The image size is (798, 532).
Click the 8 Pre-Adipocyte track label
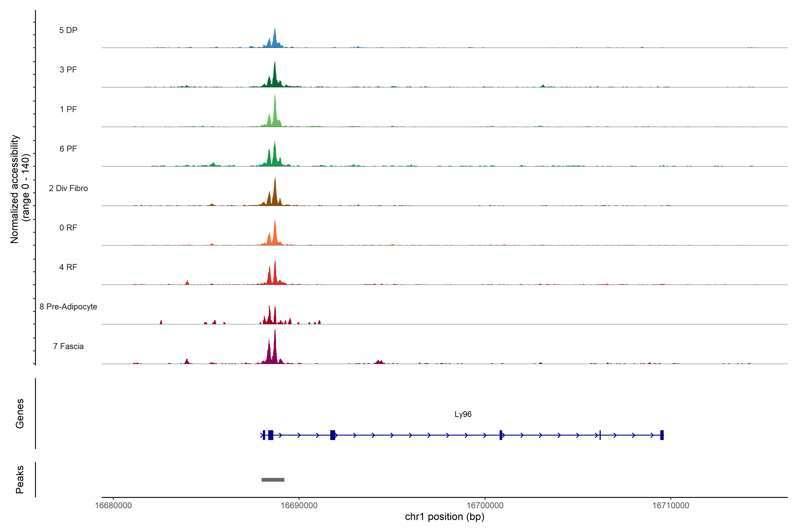coord(68,307)
